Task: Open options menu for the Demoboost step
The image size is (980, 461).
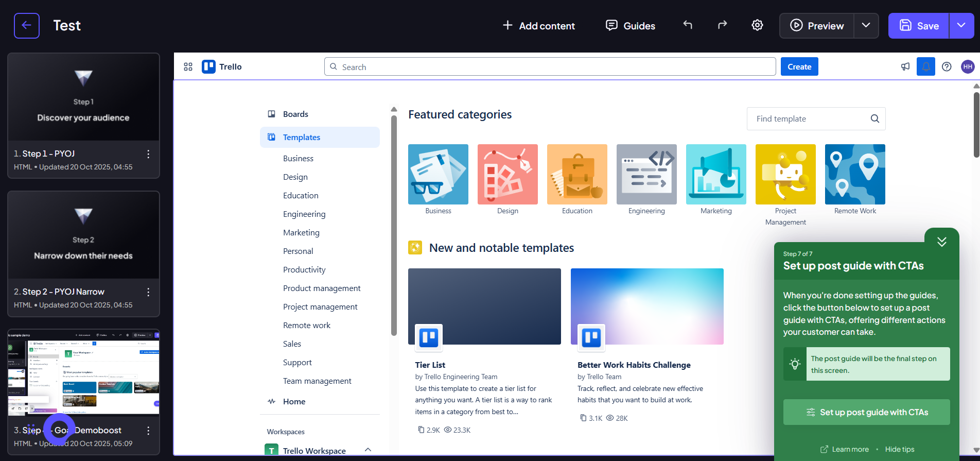Action: pos(148,431)
